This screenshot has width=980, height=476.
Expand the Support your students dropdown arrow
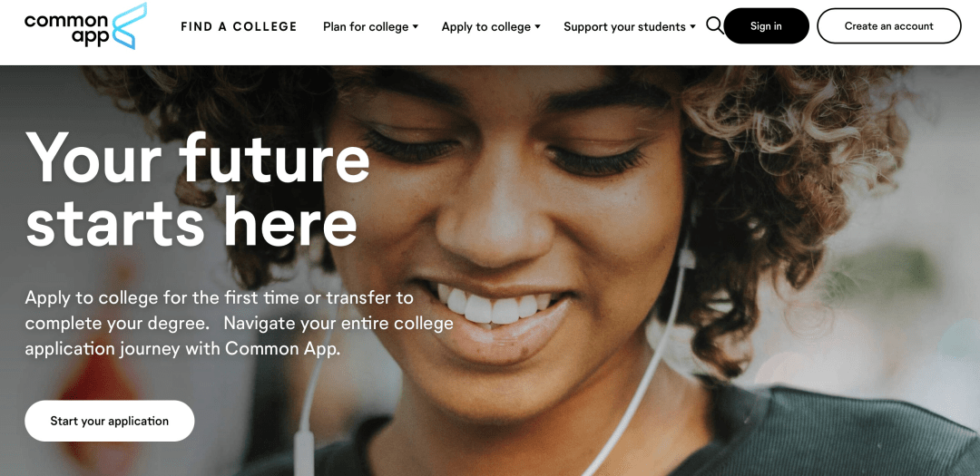coord(692,27)
